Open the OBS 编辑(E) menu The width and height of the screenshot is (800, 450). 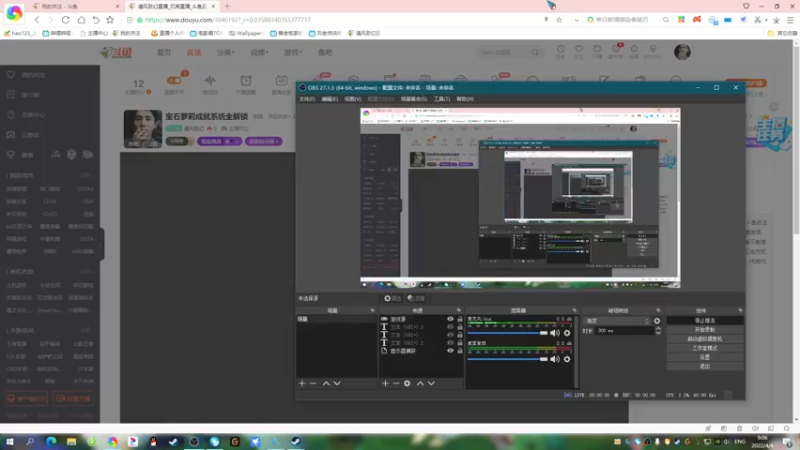pos(330,99)
